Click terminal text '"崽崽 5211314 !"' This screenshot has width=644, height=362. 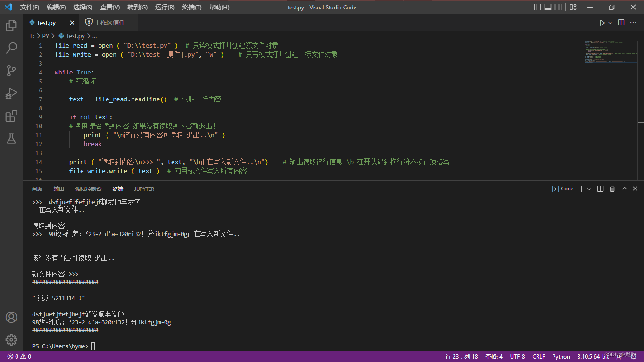[x=58, y=298]
